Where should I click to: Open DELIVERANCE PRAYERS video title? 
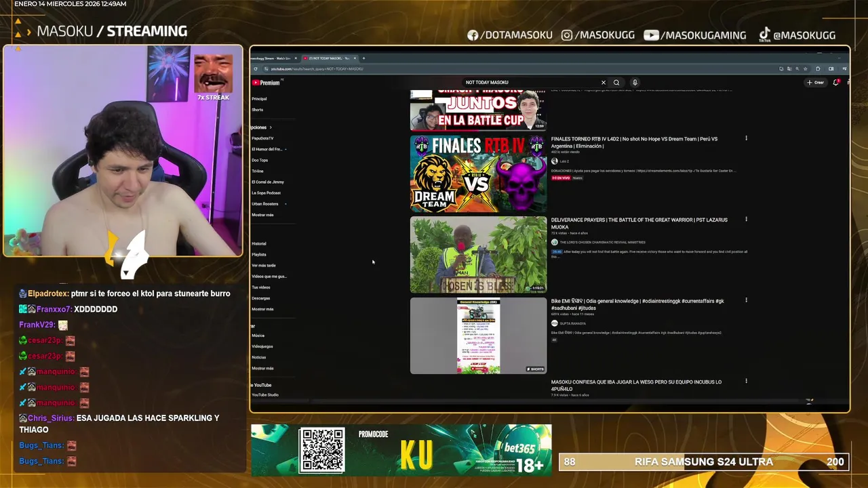[x=639, y=223]
